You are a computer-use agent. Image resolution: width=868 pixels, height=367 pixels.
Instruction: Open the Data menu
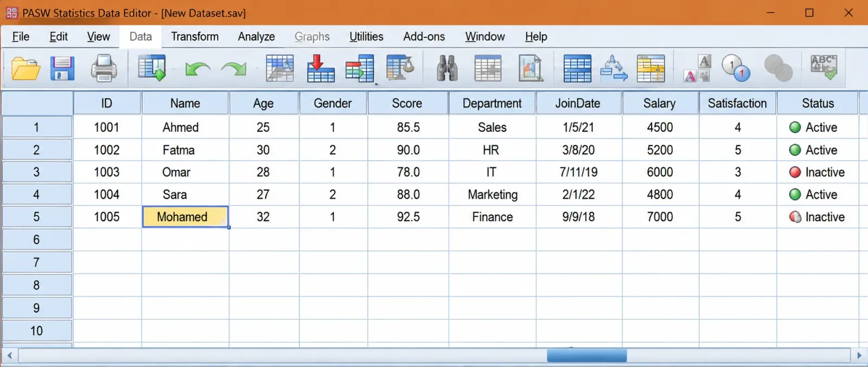coord(141,36)
